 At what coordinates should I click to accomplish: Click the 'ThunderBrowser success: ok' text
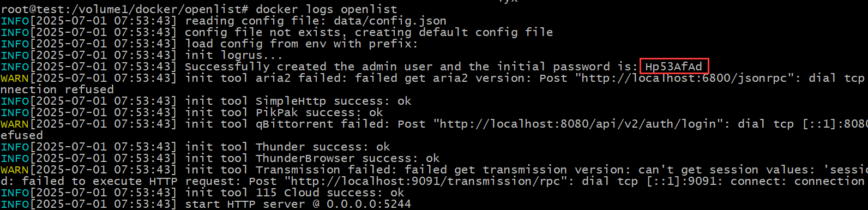347,158
